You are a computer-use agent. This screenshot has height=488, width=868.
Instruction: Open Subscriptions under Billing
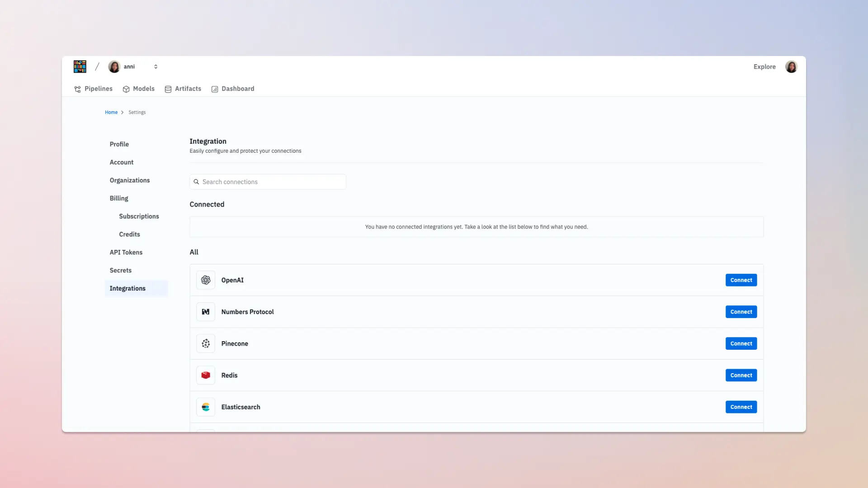pyautogui.click(x=139, y=216)
